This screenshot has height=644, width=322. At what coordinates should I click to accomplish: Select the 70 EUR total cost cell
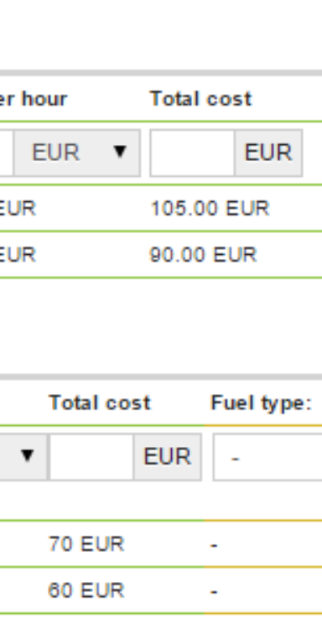[x=86, y=544]
